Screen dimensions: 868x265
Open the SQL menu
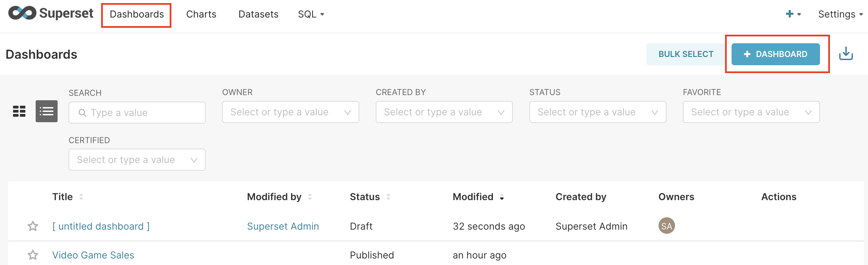[x=311, y=14]
